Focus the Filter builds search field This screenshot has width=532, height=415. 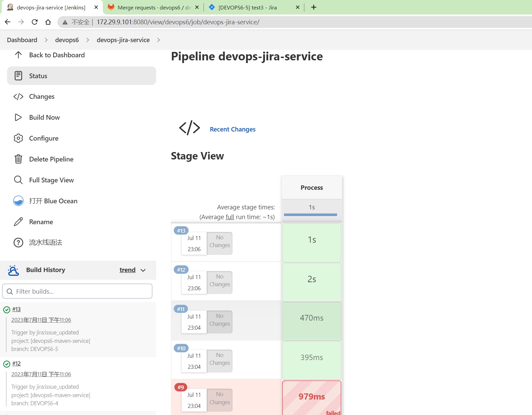pyautogui.click(x=77, y=291)
